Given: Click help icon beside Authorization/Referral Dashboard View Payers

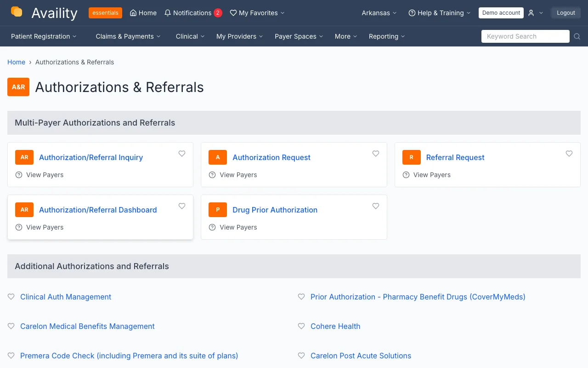Looking at the screenshot, I should (19, 227).
